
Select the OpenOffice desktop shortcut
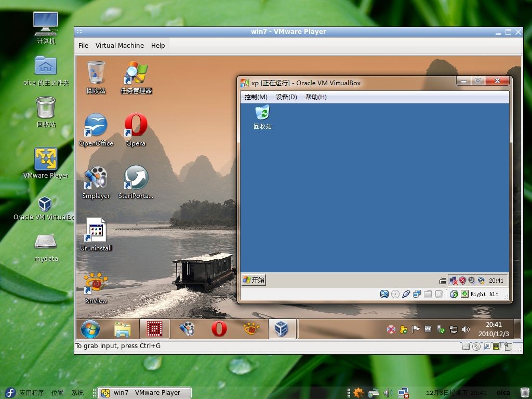(96, 130)
